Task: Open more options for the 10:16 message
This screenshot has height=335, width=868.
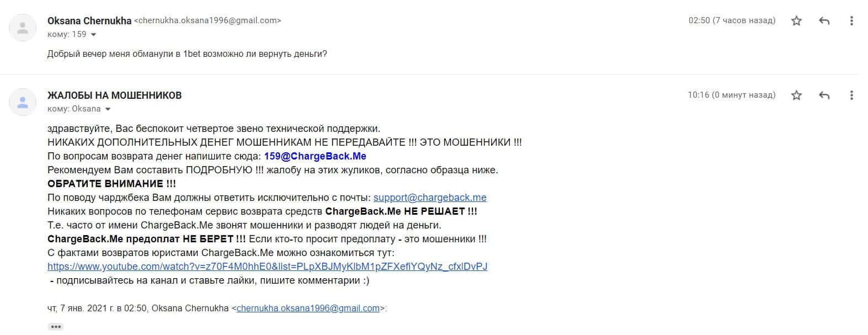Action: coord(851,95)
